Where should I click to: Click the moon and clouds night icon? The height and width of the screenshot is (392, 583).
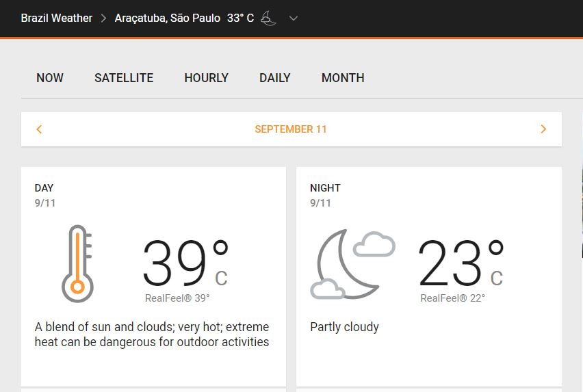click(x=352, y=264)
